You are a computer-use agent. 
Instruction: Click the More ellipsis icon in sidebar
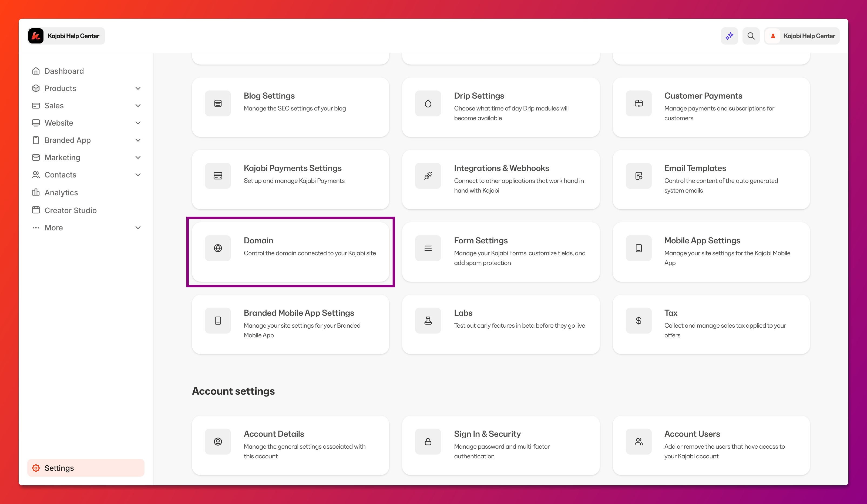point(36,228)
